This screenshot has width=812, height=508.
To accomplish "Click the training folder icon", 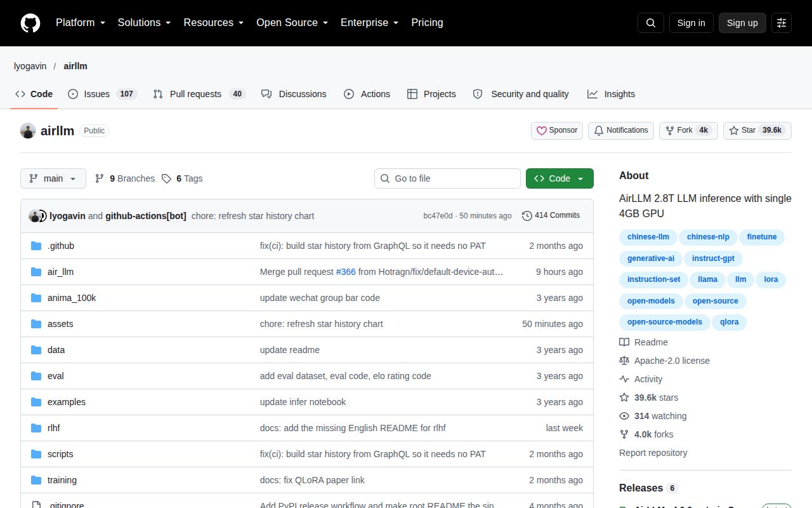I will (36, 480).
